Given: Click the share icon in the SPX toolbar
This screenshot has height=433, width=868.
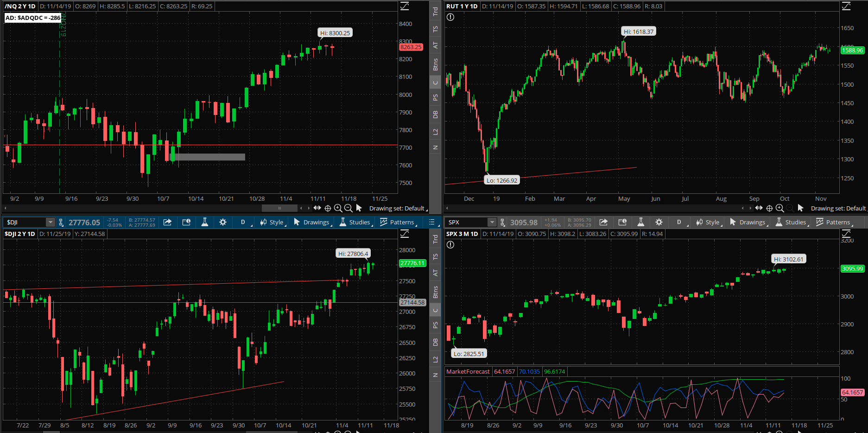Looking at the screenshot, I should (604, 222).
